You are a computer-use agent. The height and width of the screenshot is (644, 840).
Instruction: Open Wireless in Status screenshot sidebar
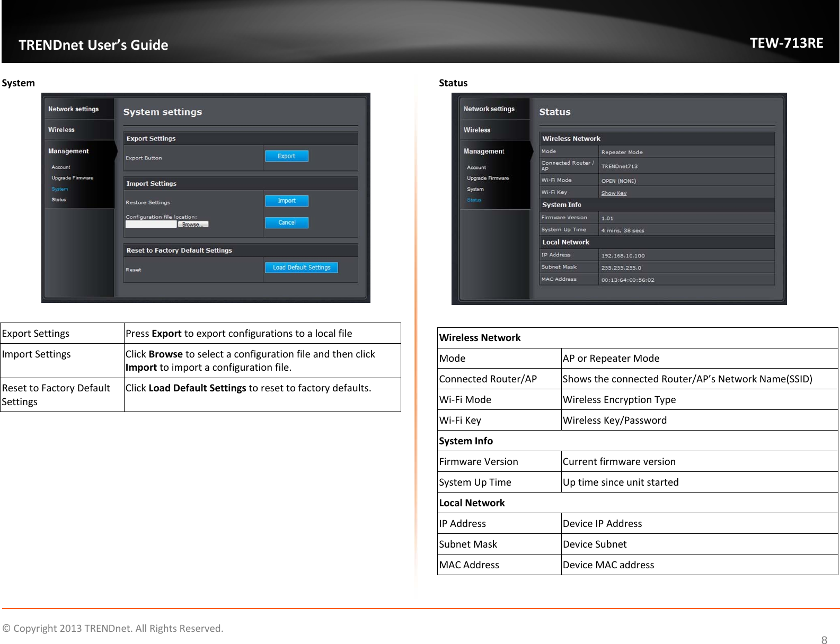click(477, 130)
